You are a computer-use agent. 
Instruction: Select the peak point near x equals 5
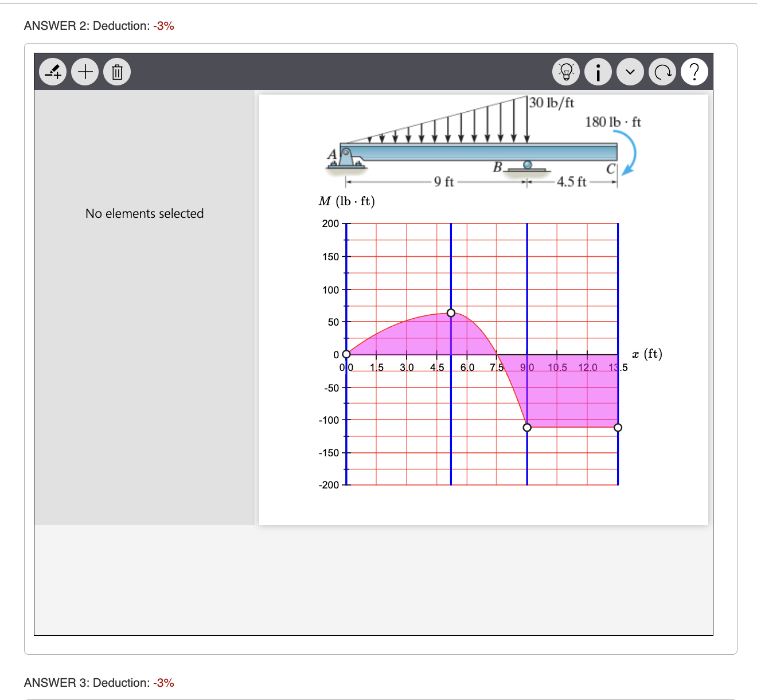click(451, 313)
